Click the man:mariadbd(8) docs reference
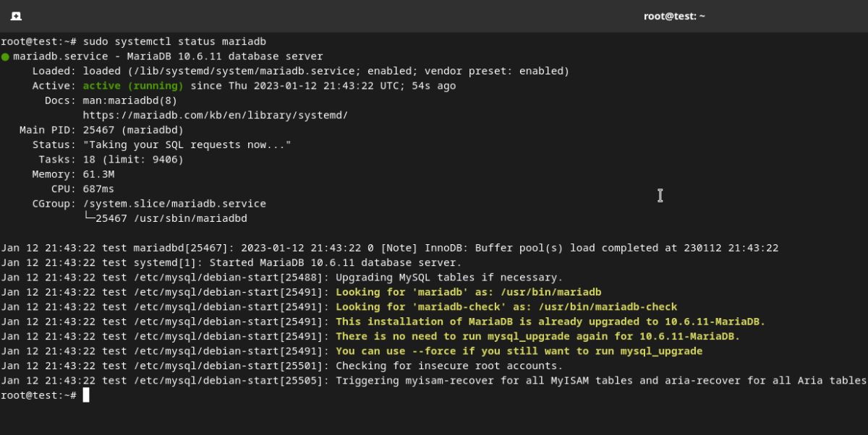 point(129,100)
